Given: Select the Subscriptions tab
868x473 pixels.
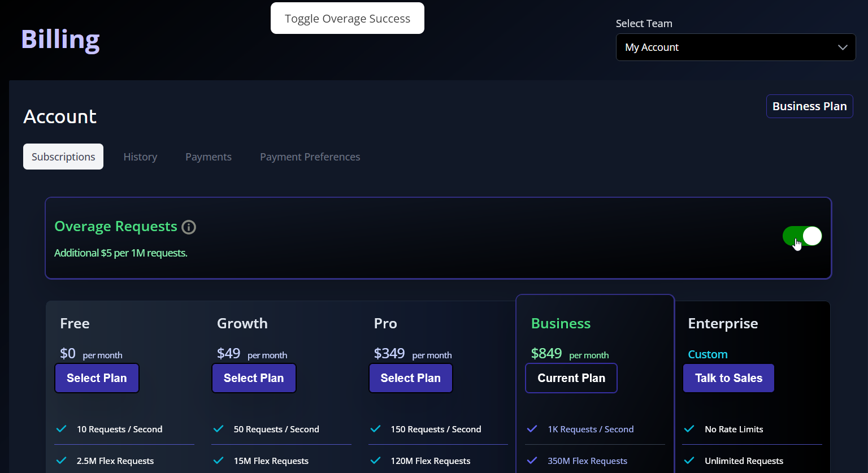Looking at the screenshot, I should click(63, 157).
